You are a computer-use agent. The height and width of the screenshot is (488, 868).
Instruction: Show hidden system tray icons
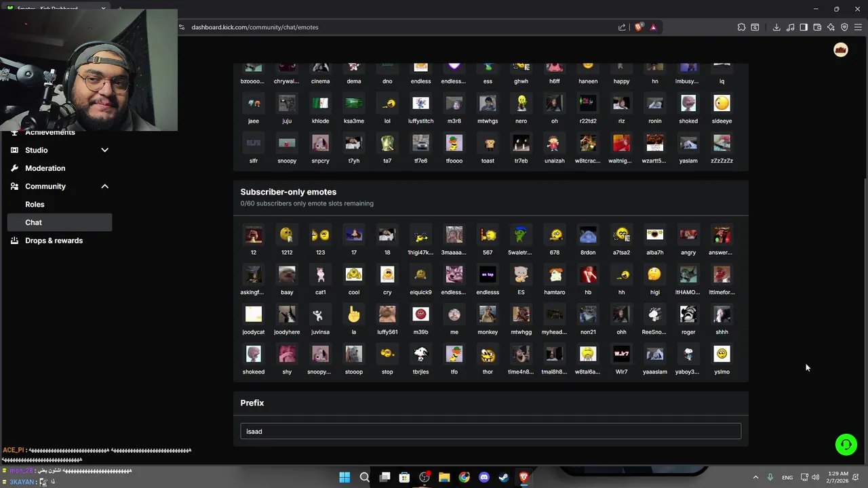(x=755, y=477)
